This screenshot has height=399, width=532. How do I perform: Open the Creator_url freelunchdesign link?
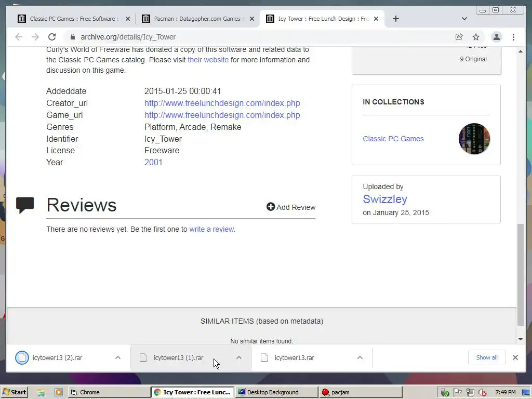(222, 103)
